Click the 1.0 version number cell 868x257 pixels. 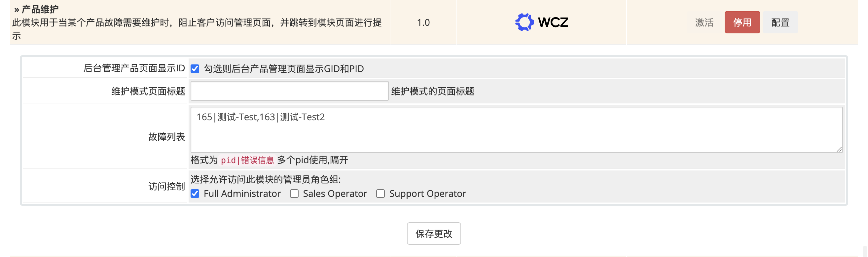(423, 22)
